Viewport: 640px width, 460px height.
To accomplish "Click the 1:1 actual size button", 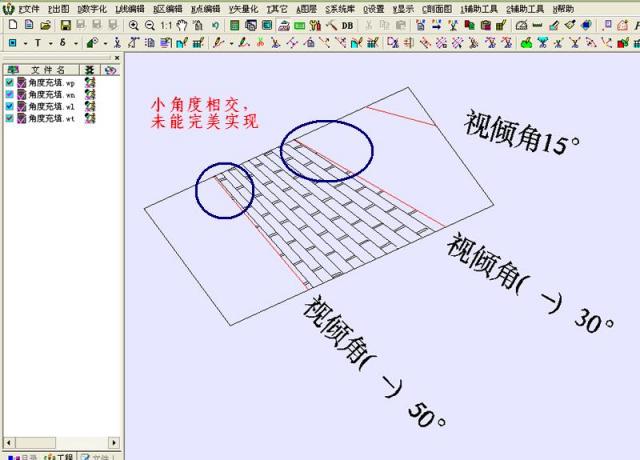I will pyautogui.click(x=166, y=25).
